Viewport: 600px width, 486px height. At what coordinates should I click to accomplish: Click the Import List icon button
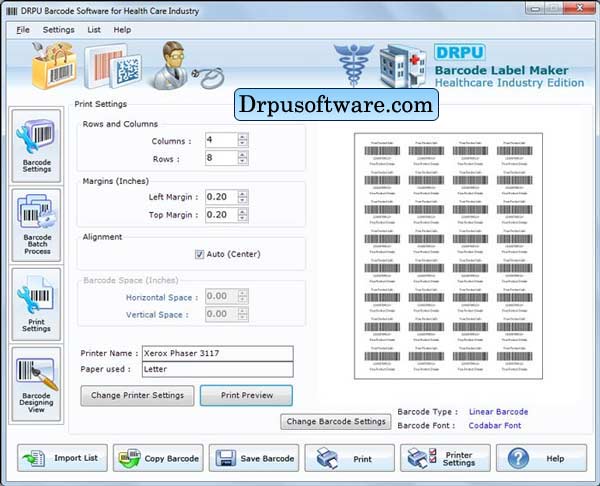point(62,458)
